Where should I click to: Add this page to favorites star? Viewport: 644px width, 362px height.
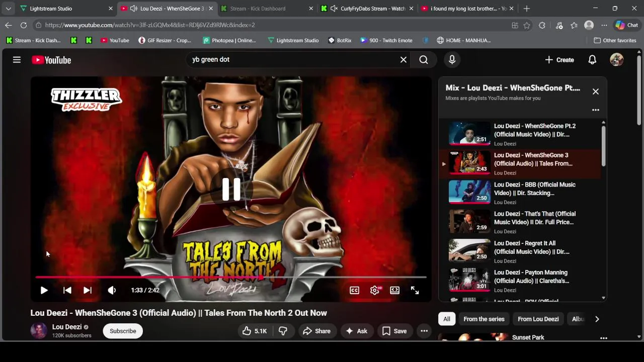527,25
